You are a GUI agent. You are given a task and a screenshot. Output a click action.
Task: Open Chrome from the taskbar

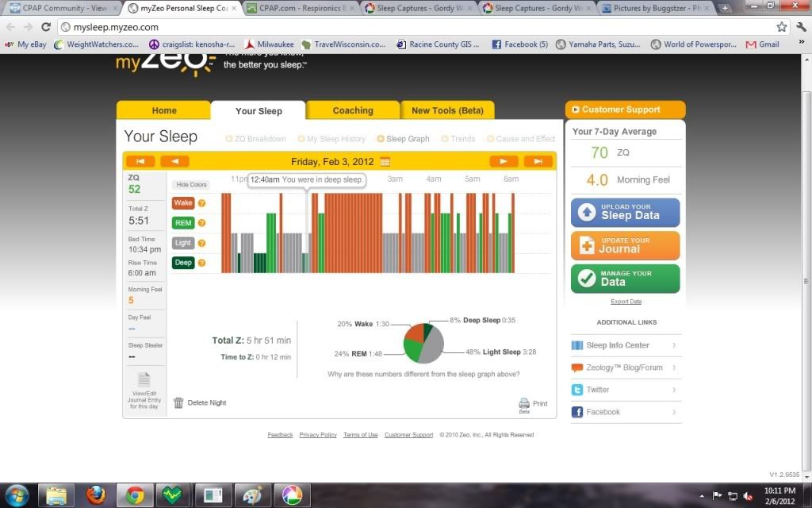135,495
